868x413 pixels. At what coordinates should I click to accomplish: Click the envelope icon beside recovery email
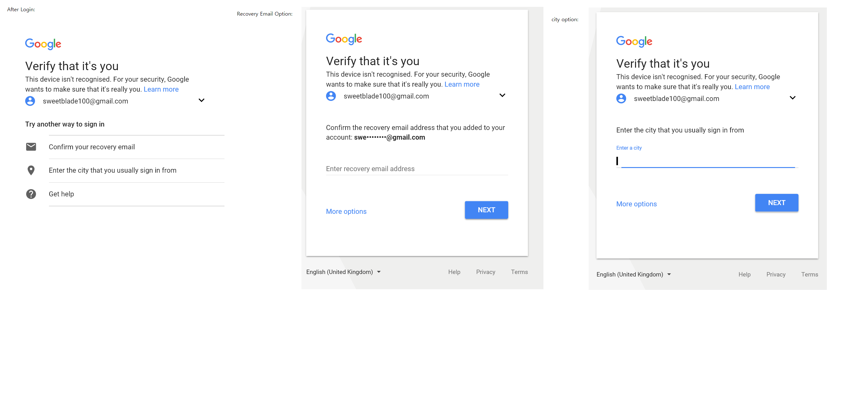pos(31,147)
